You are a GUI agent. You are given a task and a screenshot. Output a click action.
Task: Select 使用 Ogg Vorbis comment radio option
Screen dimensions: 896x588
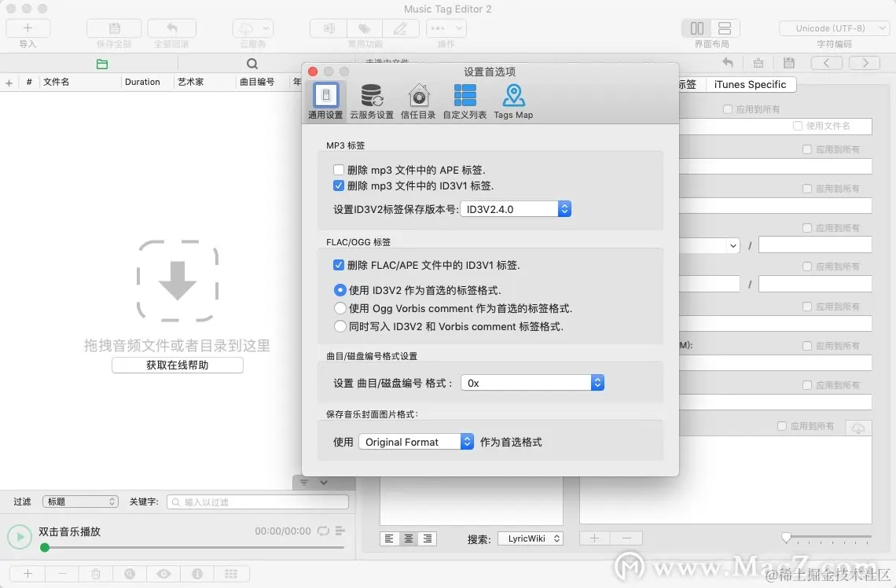(340, 309)
